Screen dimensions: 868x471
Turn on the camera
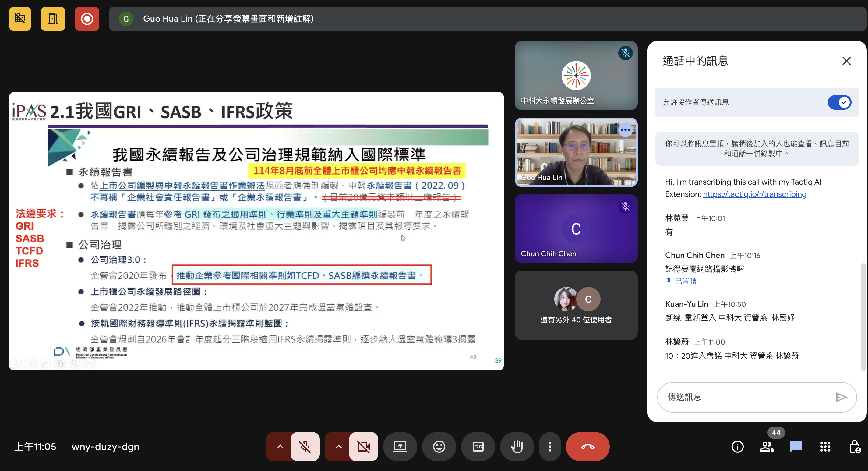point(363,447)
